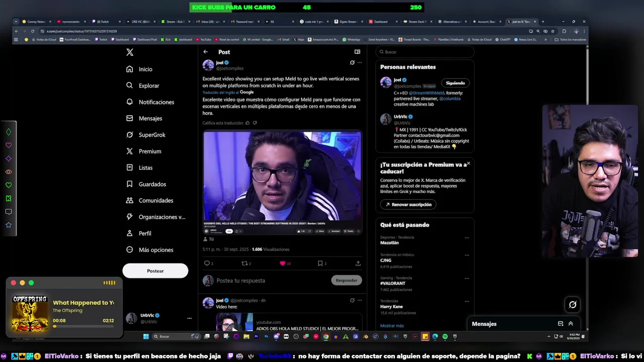644x362 pixels.
Task: Reload the page in the browser
Action: pyautogui.click(x=33, y=31)
